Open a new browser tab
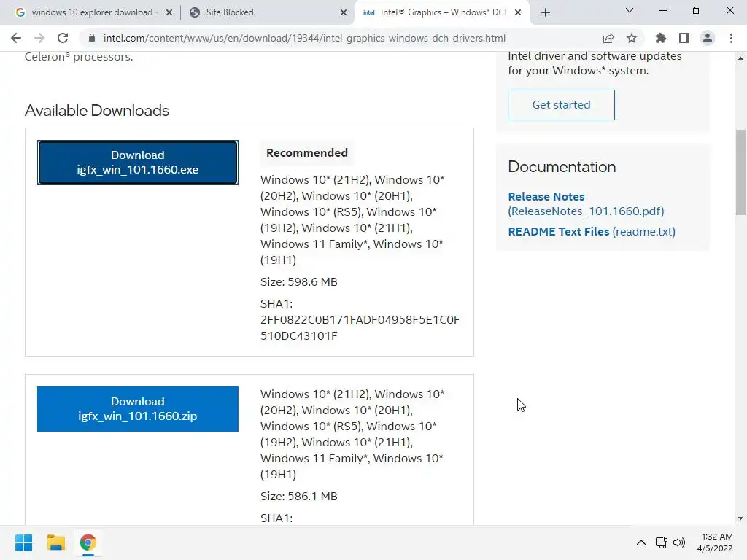This screenshot has width=747, height=560. coord(546,12)
